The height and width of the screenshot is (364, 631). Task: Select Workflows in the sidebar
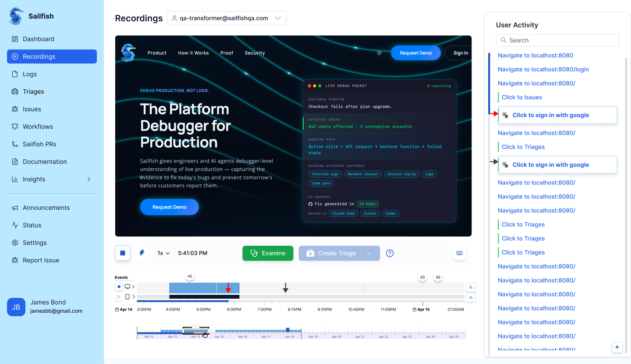pos(52,127)
